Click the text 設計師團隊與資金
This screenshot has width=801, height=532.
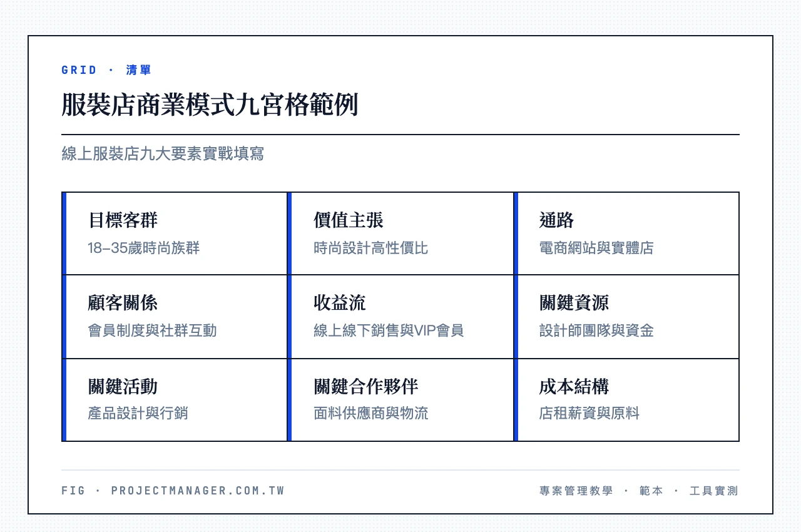(596, 330)
